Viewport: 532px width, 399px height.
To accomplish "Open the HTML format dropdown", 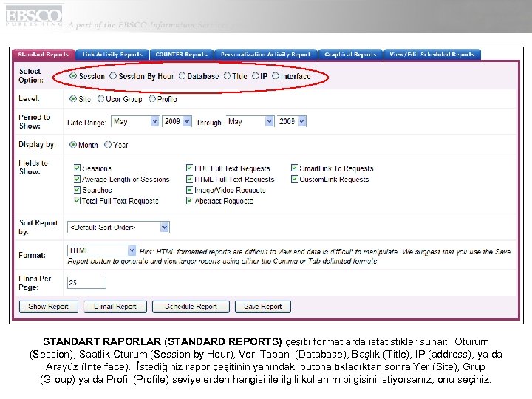I will coord(102,250).
